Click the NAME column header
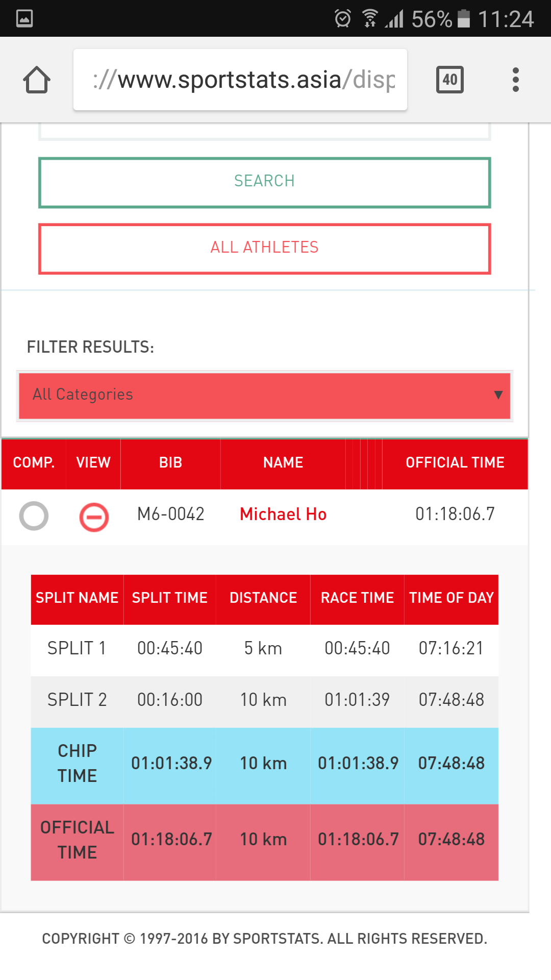551x980 pixels. [283, 463]
